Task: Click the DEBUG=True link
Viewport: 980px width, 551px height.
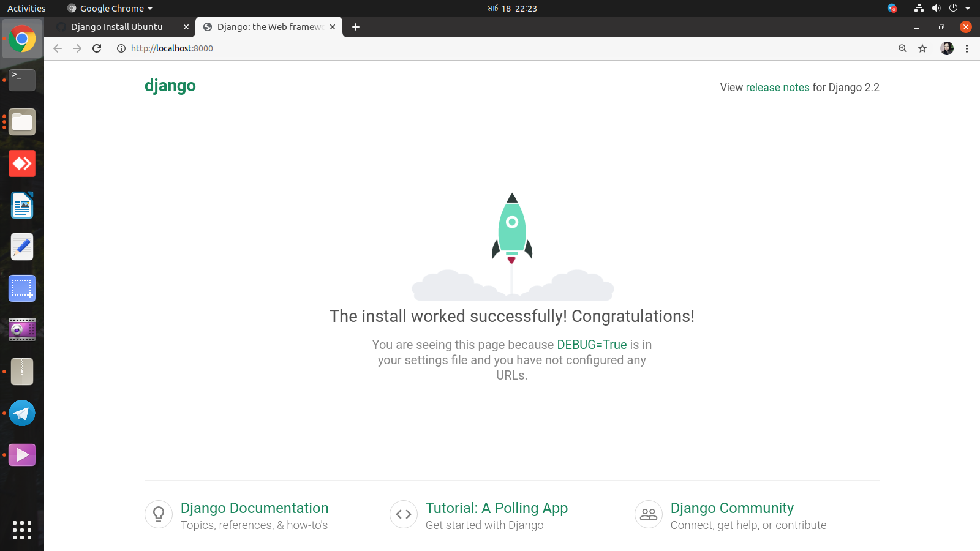Action: (x=592, y=345)
